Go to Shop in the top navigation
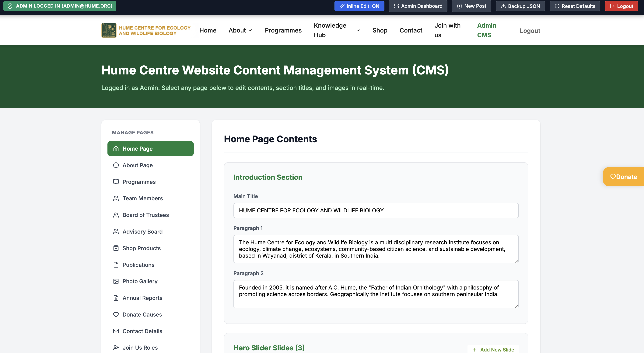Screen dimensions: 644x353 (380, 30)
